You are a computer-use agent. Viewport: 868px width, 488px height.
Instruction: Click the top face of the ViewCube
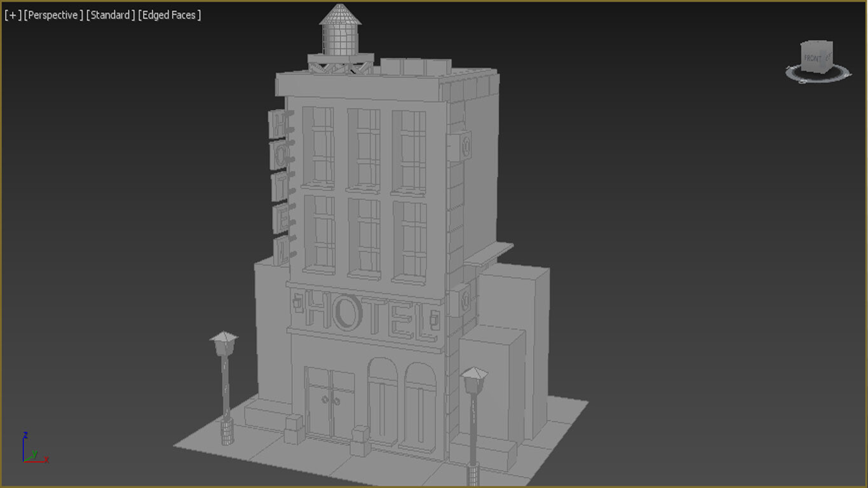(x=816, y=41)
